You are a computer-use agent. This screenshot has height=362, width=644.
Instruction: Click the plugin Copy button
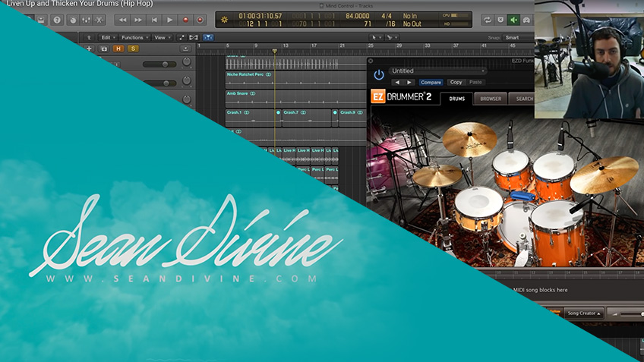(456, 83)
